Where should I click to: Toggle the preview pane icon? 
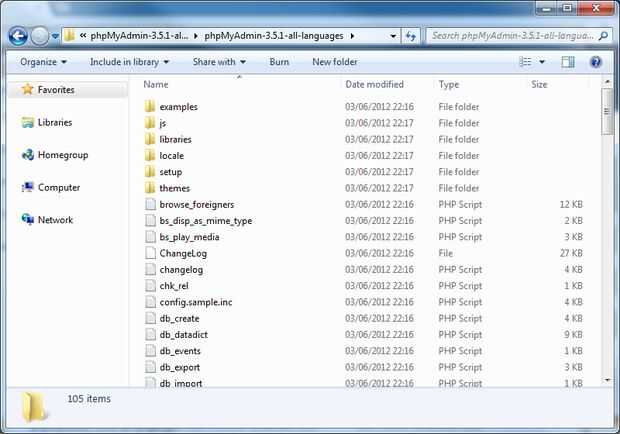pos(568,62)
